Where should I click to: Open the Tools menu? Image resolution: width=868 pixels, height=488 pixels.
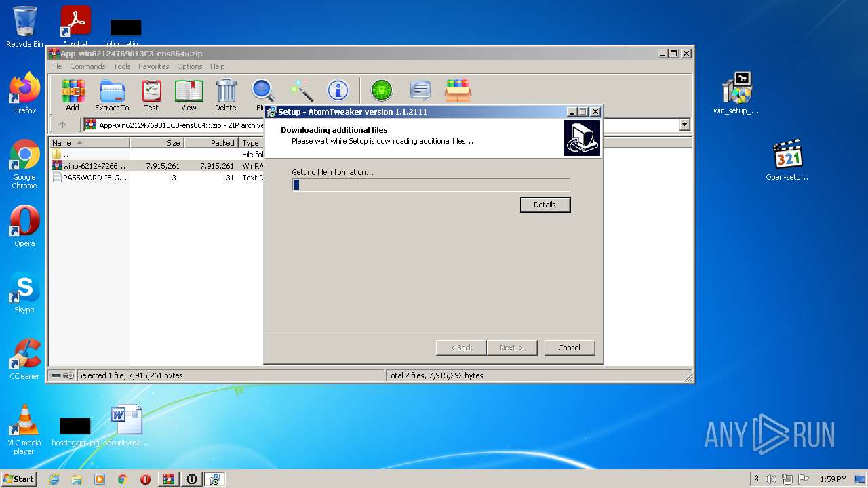click(122, 66)
